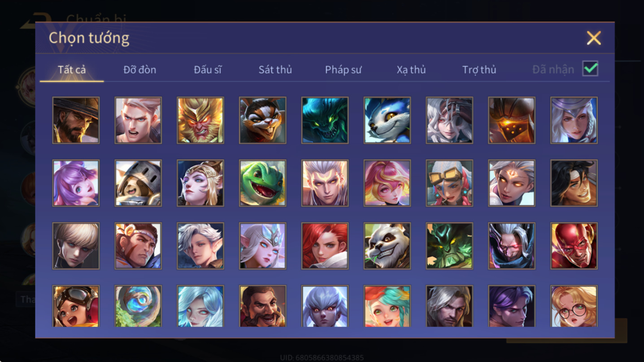Image resolution: width=644 pixels, height=362 pixels.
Task: Choose the golden monkey king hero
Action: tap(200, 120)
